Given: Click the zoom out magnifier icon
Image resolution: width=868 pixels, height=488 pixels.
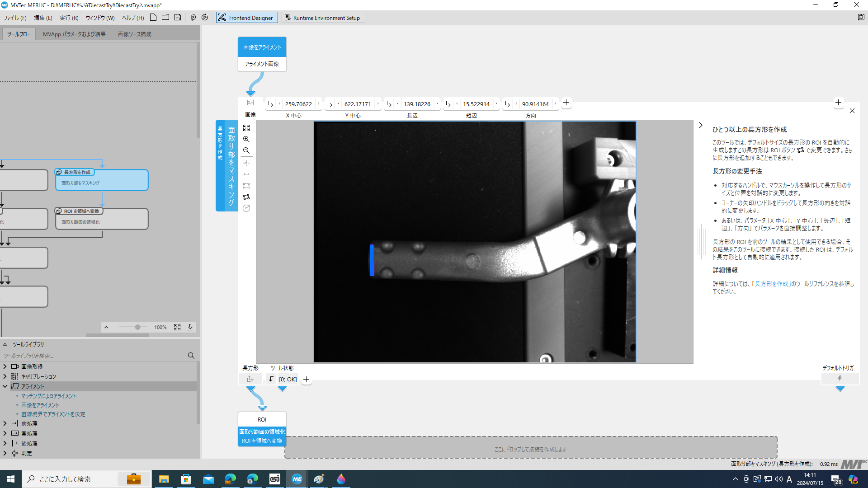Looking at the screenshot, I should point(246,150).
